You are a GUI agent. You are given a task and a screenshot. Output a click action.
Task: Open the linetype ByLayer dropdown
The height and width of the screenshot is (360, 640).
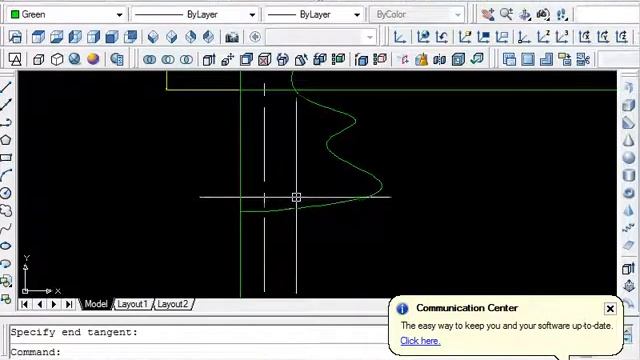pyautogui.click(x=252, y=15)
